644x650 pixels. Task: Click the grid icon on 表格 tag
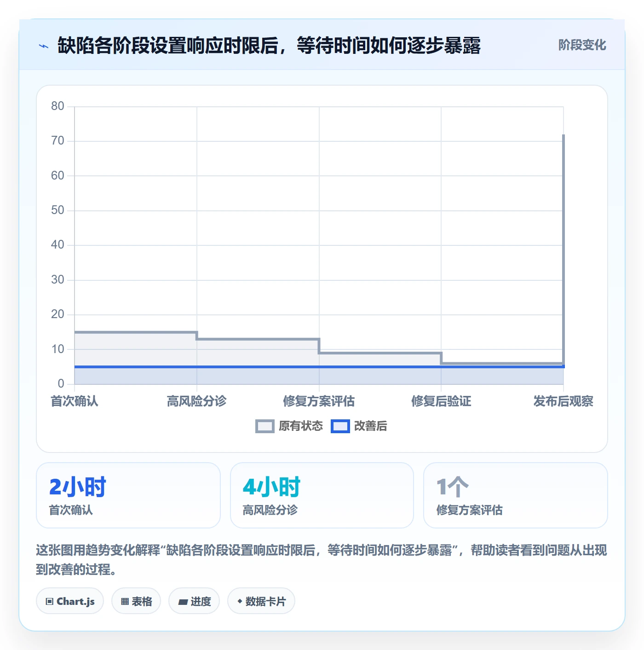125,601
